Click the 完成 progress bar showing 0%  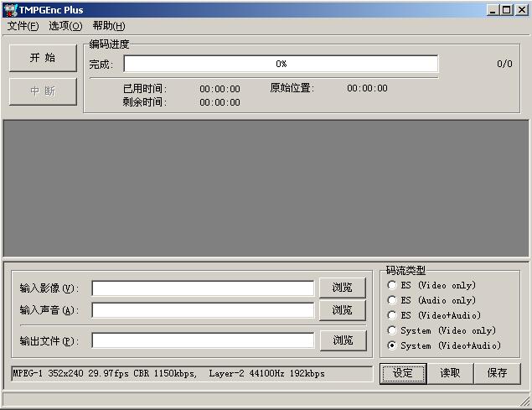[x=281, y=64]
